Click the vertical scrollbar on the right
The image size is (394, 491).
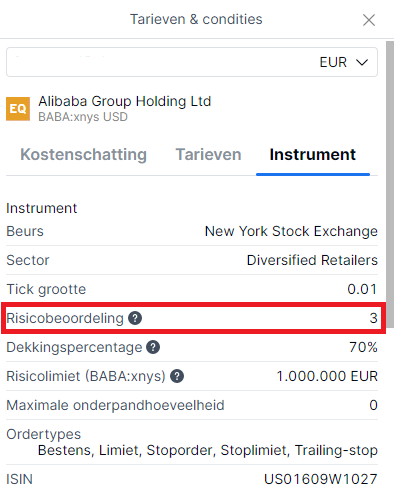390,184
